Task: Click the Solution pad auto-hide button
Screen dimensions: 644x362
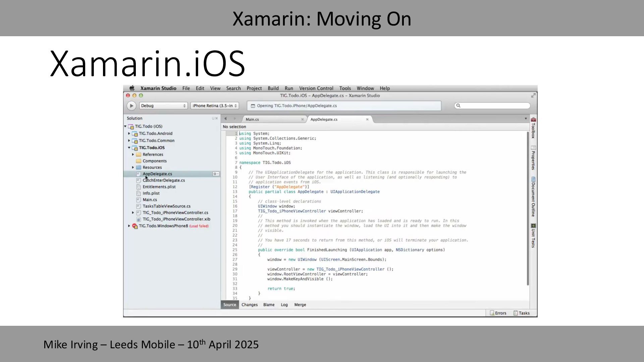Action: click(x=213, y=118)
